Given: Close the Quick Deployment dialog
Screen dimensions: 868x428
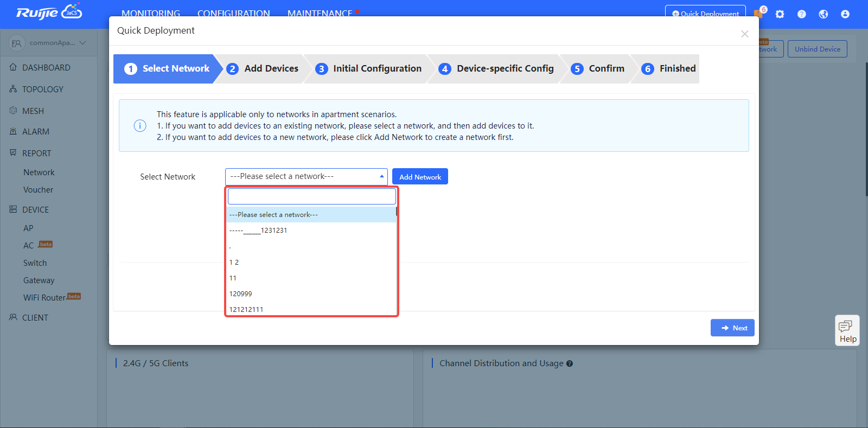Looking at the screenshot, I should 744,34.
